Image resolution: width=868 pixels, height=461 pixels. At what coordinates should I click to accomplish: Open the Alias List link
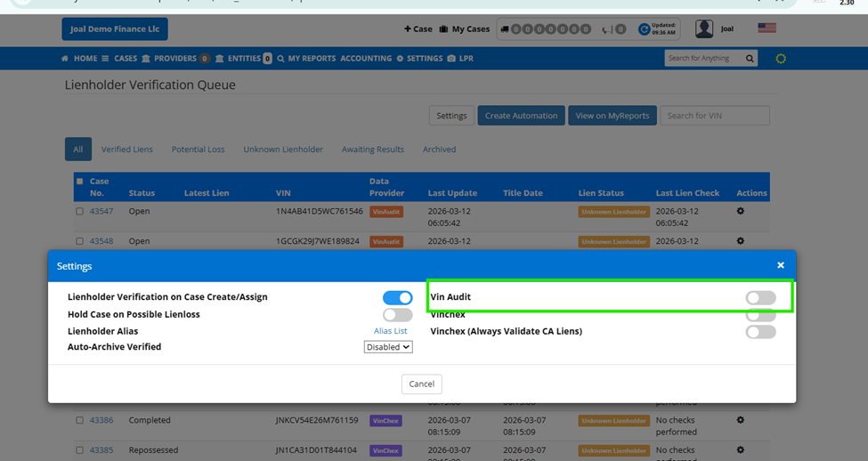tap(390, 331)
